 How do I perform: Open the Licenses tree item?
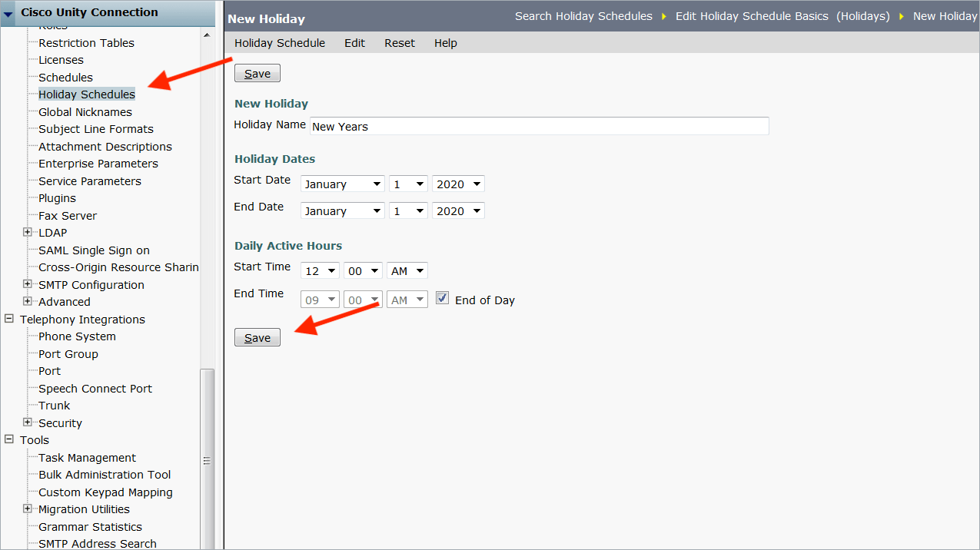click(61, 60)
